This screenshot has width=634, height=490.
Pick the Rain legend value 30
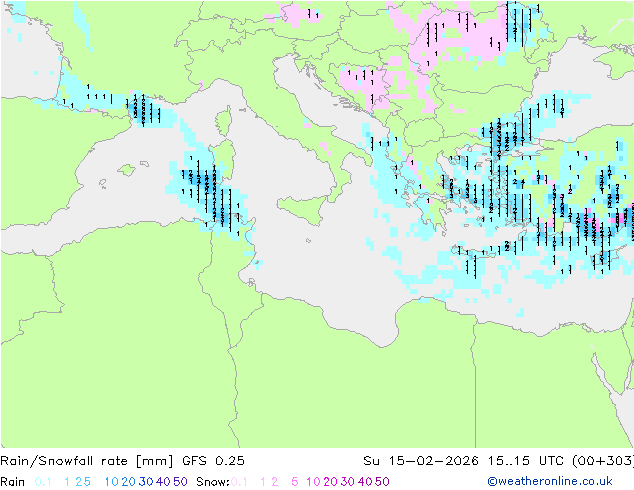146,482
